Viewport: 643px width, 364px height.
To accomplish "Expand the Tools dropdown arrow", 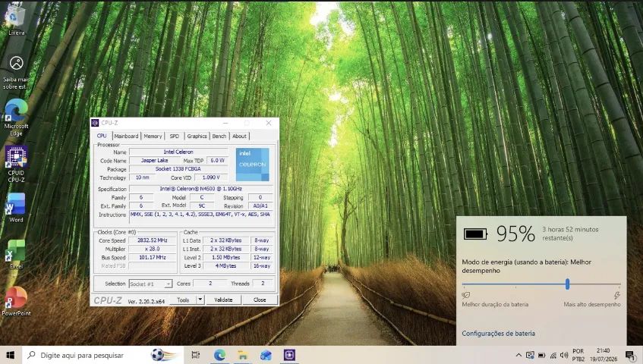I will [x=200, y=300].
